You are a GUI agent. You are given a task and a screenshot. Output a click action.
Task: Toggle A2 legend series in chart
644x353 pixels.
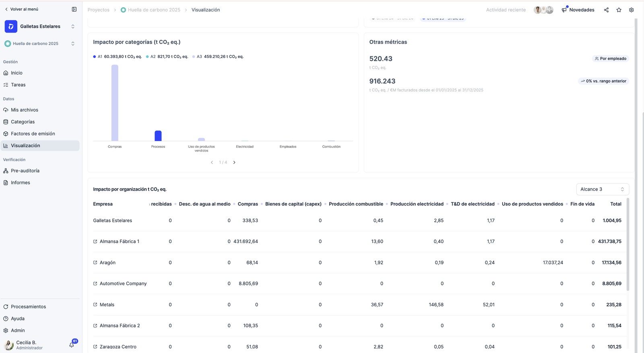(167, 57)
